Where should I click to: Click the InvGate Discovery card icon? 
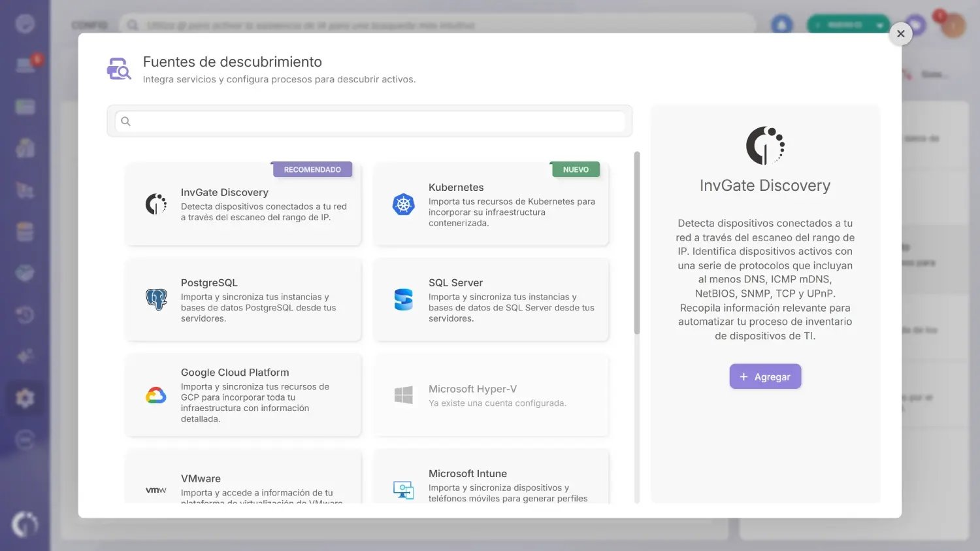[x=156, y=204]
